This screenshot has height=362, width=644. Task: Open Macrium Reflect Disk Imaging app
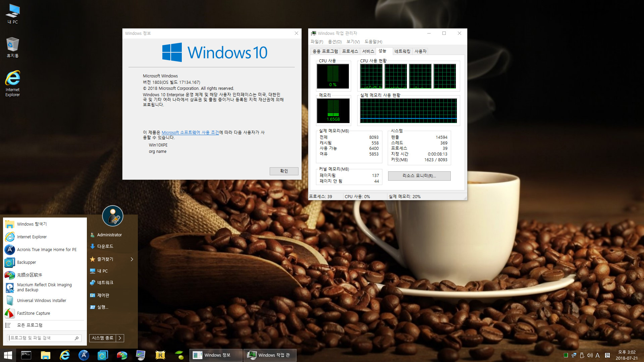click(44, 287)
